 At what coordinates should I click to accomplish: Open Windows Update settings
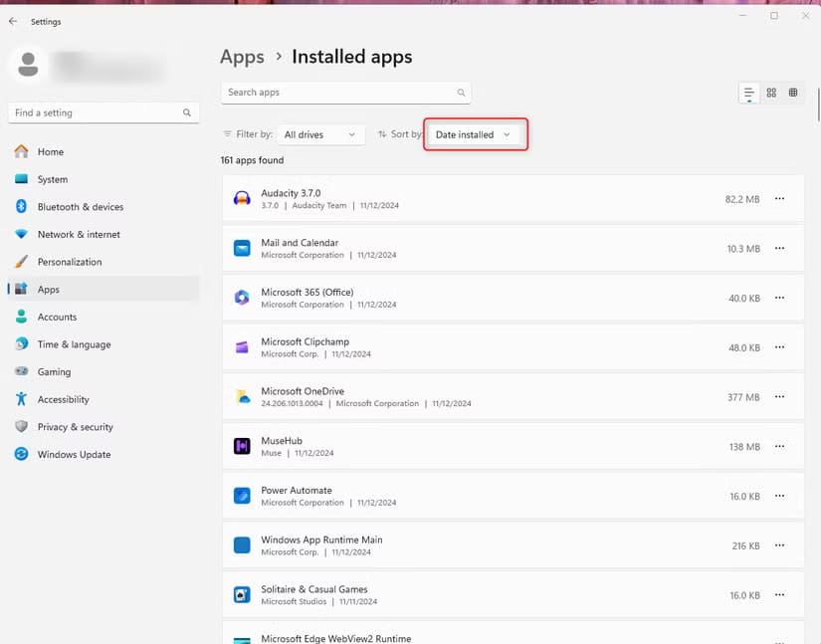(103, 455)
